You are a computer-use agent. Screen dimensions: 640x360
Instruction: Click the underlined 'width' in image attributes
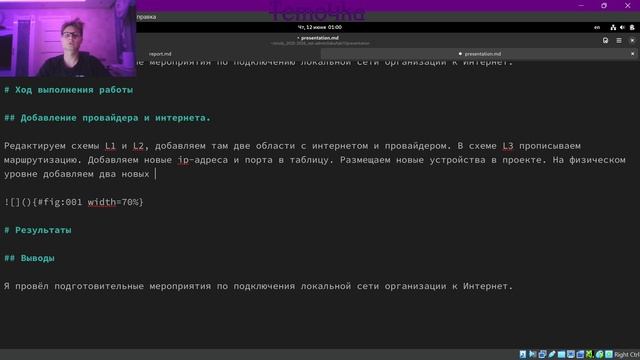click(x=102, y=202)
